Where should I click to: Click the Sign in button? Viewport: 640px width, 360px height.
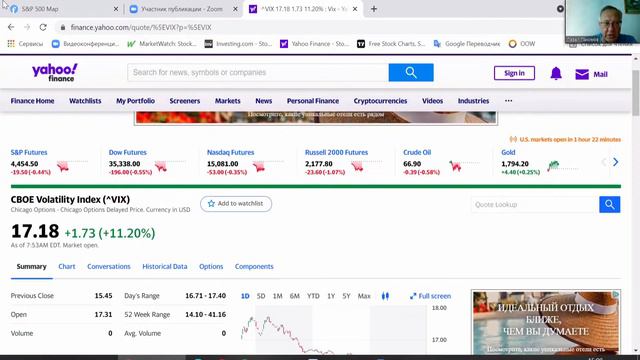(514, 73)
